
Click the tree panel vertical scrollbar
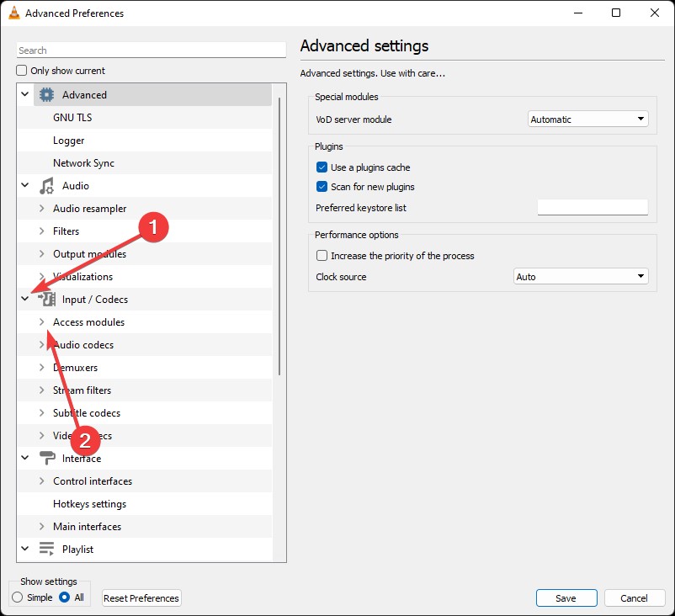[279, 236]
